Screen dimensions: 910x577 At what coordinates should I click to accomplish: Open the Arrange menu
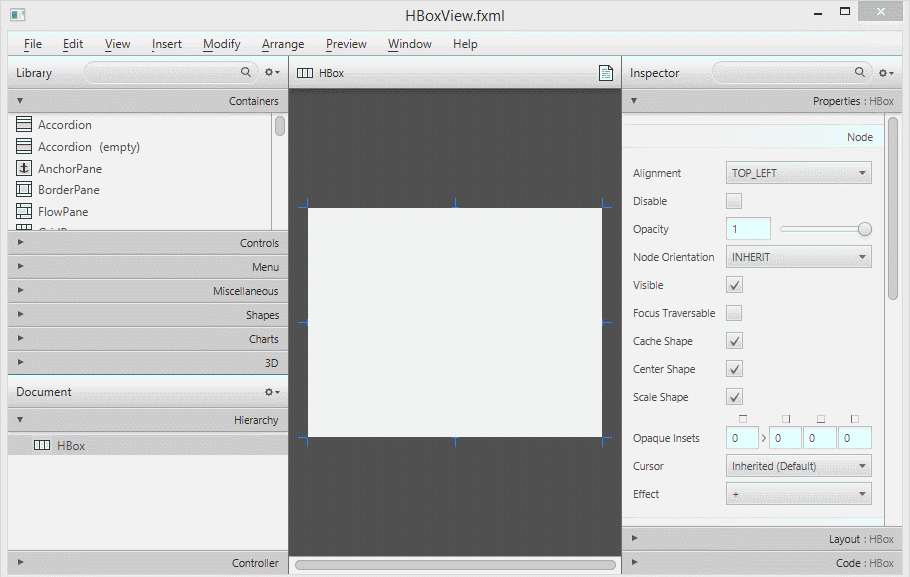pyautogui.click(x=283, y=44)
